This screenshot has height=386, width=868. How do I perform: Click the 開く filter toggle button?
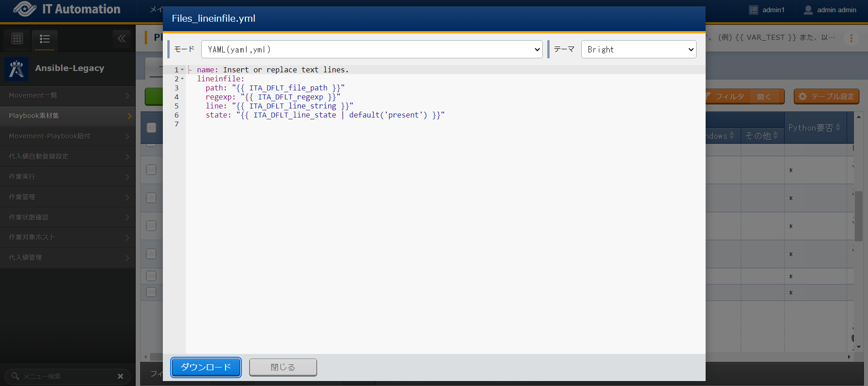point(767,97)
